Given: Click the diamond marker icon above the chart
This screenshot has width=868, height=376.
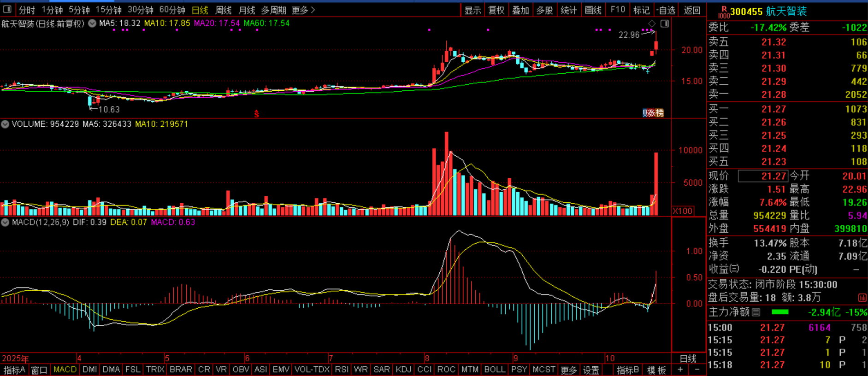Looking at the screenshot, I should (x=652, y=23).
